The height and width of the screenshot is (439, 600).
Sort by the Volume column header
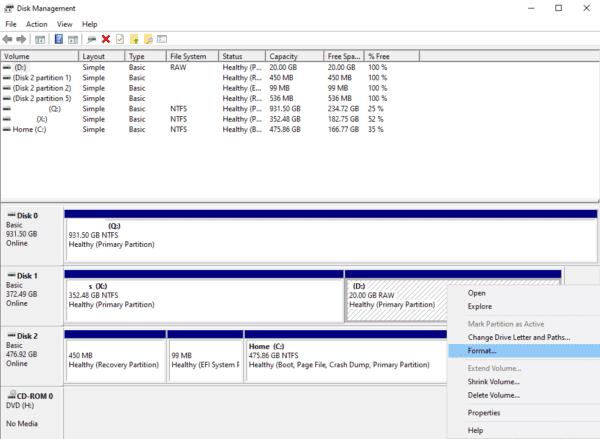coord(39,56)
